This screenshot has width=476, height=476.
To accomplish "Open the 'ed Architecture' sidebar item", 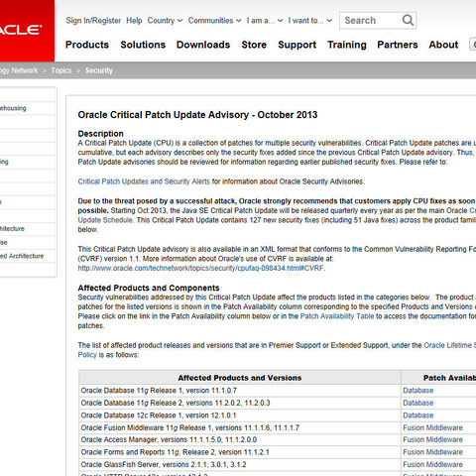I will [x=22, y=256].
